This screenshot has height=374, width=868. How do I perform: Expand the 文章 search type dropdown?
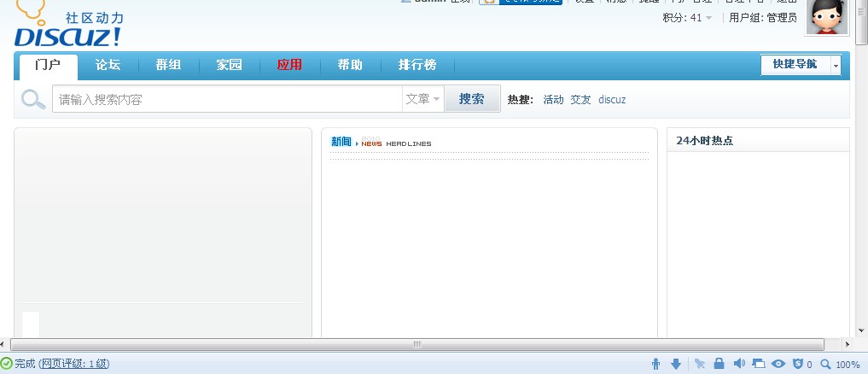pos(423,99)
